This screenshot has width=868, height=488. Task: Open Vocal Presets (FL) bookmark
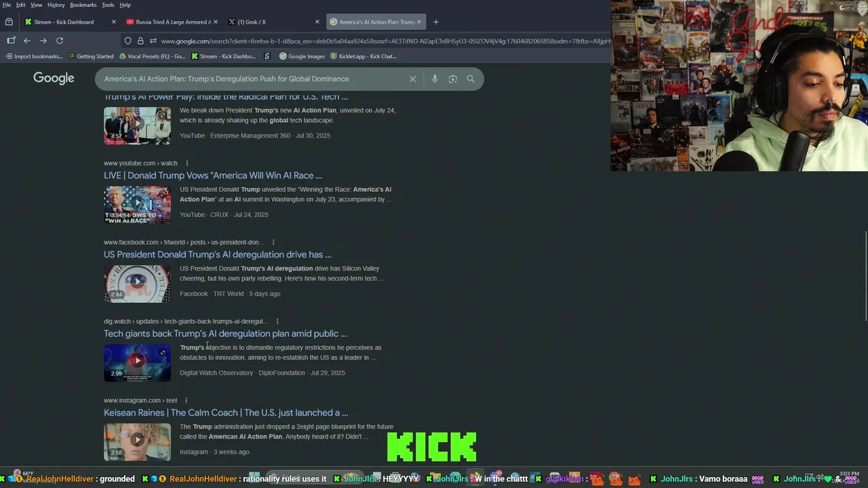tap(152, 56)
